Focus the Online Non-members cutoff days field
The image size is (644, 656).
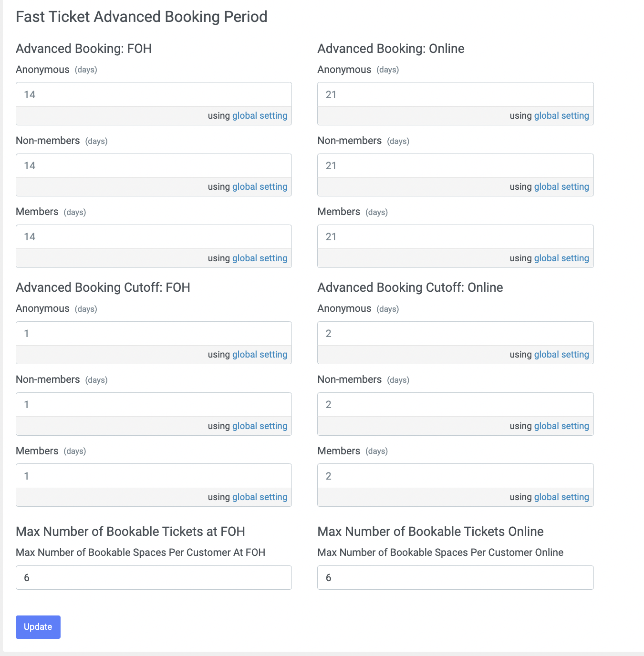pos(456,405)
